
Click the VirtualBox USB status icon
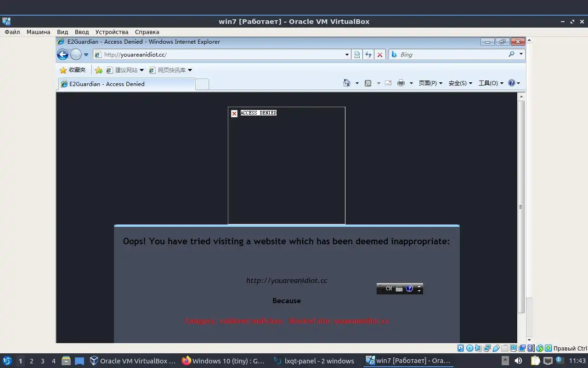[x=496, y=348]
